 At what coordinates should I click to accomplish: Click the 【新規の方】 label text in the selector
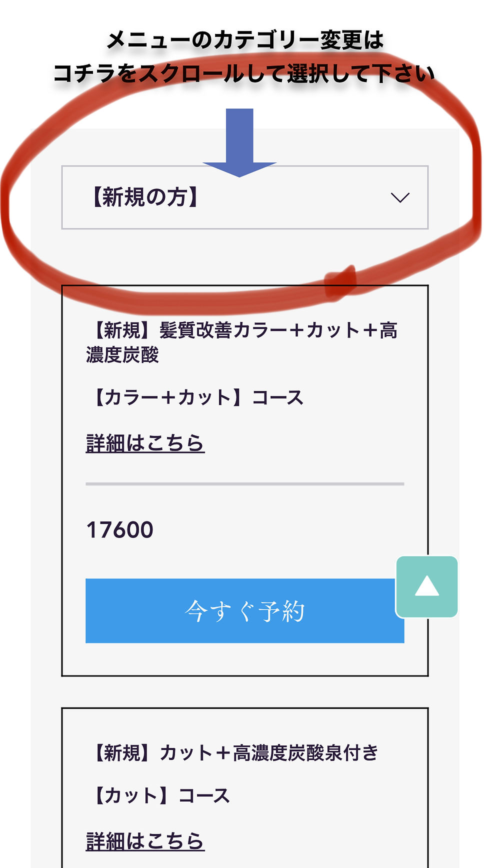(145, 197)
